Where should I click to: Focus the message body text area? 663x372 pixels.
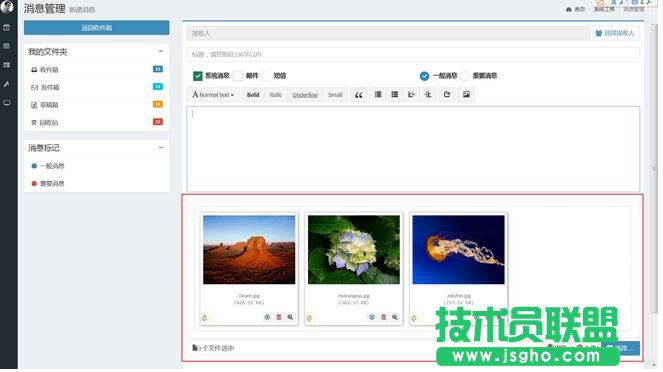click(x=413, y=149)
